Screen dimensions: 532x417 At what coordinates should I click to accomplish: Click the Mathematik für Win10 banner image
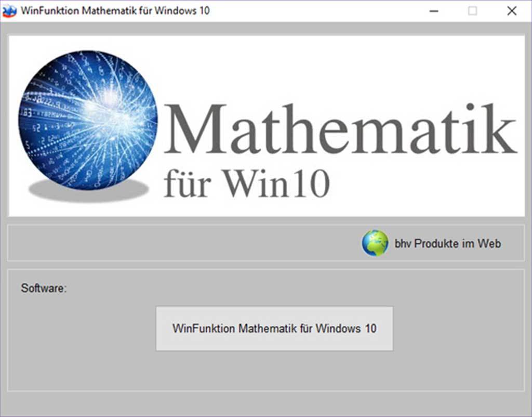coord(267,126)
